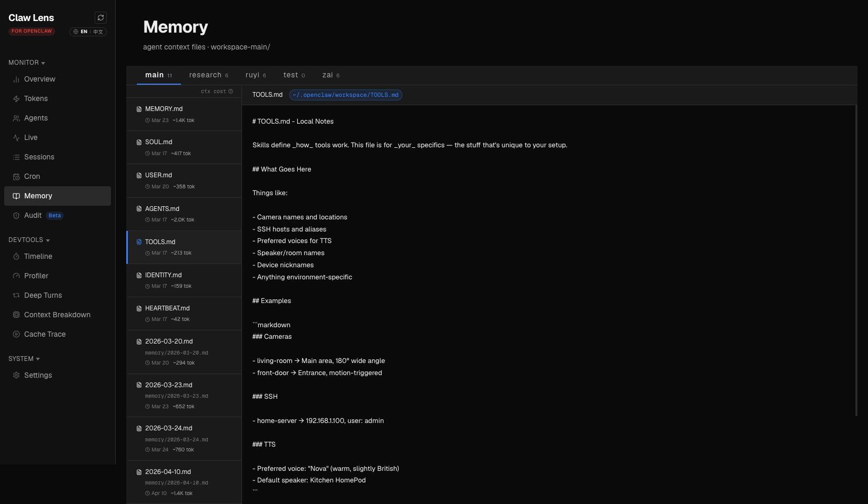The width and height of the screenshot is (868, 504).
Task: Click the ~/.openclaw/workspace/TOOLS.md path badge
Action: (x=346, y=95)
